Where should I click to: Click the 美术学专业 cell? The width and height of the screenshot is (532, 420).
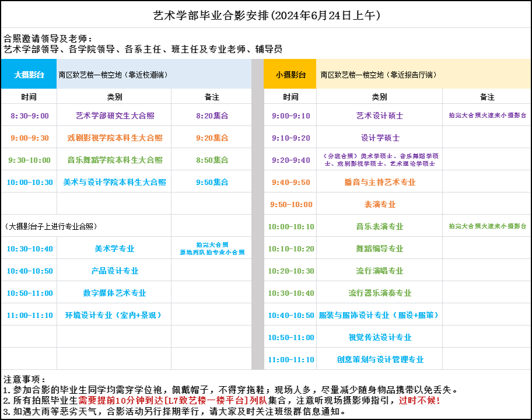click(114, 249)
